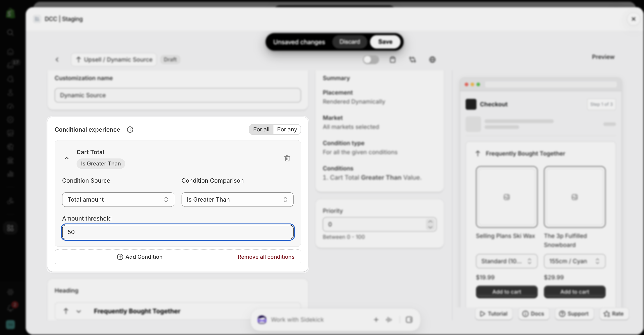This screenshot has width=644, height=335.
Task: Click the globe icon in top toolbar
Action: tap(432, 60)
